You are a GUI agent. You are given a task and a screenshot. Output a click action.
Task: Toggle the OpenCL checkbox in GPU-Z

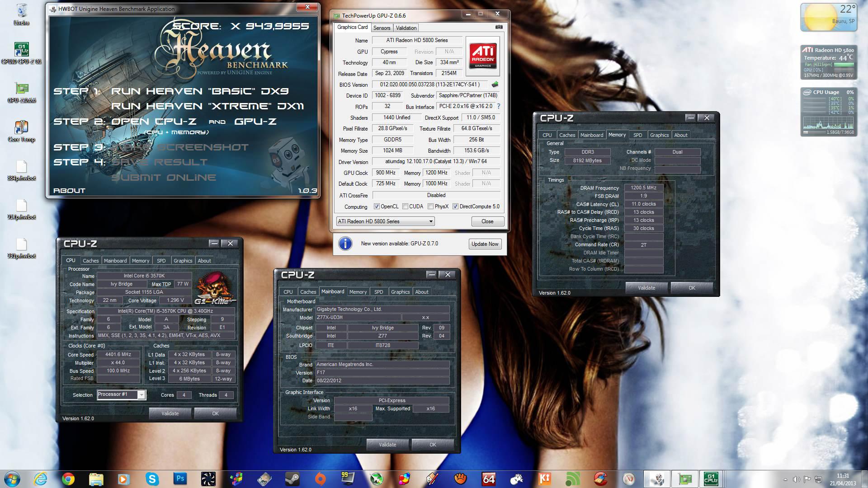(376, 206)
